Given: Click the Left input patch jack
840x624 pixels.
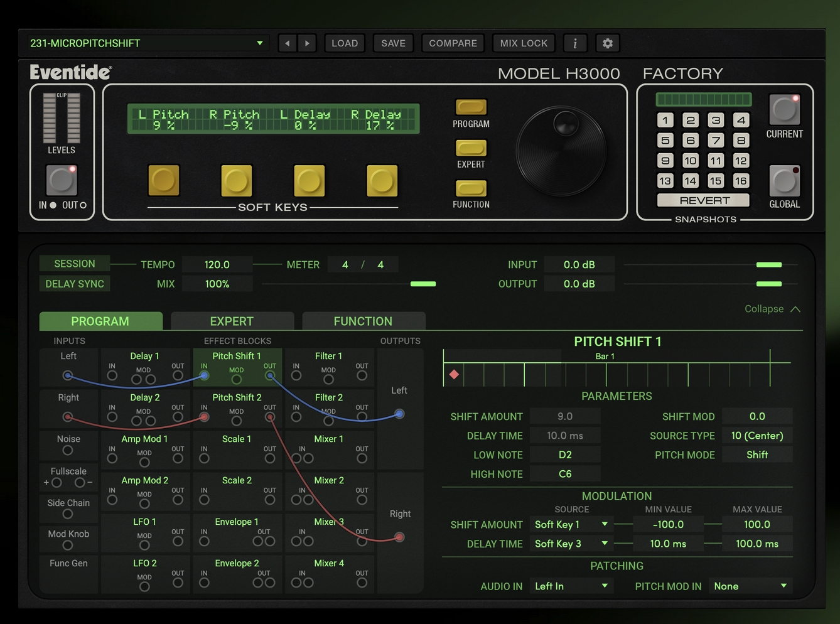Looking at the screenshot, I should point(68,375).
